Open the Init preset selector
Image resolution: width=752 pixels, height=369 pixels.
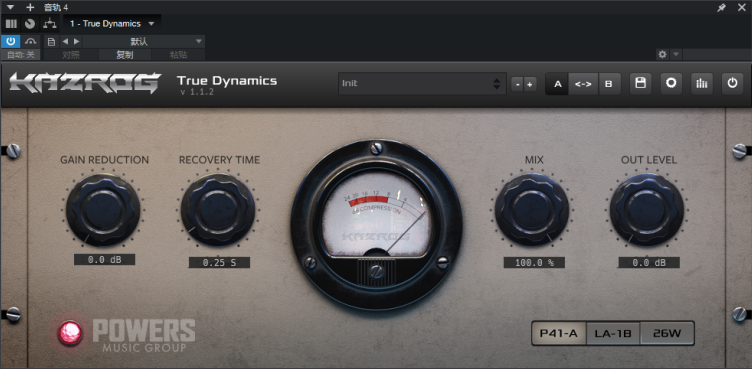point(422,83)
